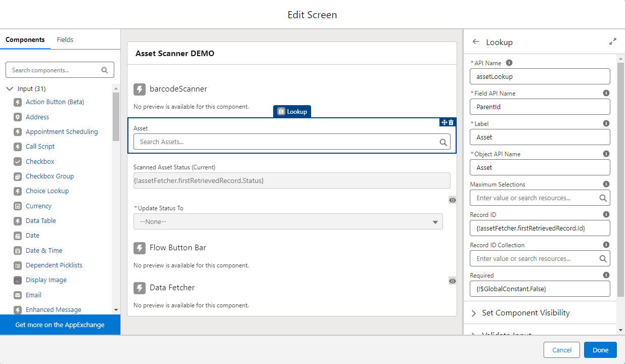Click the Dependent Picklists component icon
The width and height of the screenshot is (625, 364).
17,265
